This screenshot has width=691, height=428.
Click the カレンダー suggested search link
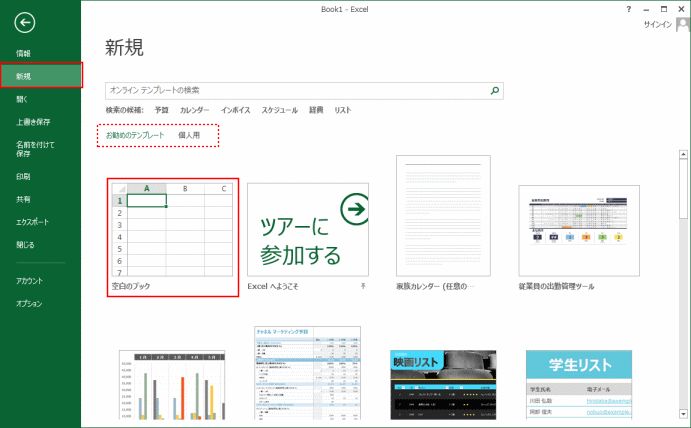[x=194, y=110]
